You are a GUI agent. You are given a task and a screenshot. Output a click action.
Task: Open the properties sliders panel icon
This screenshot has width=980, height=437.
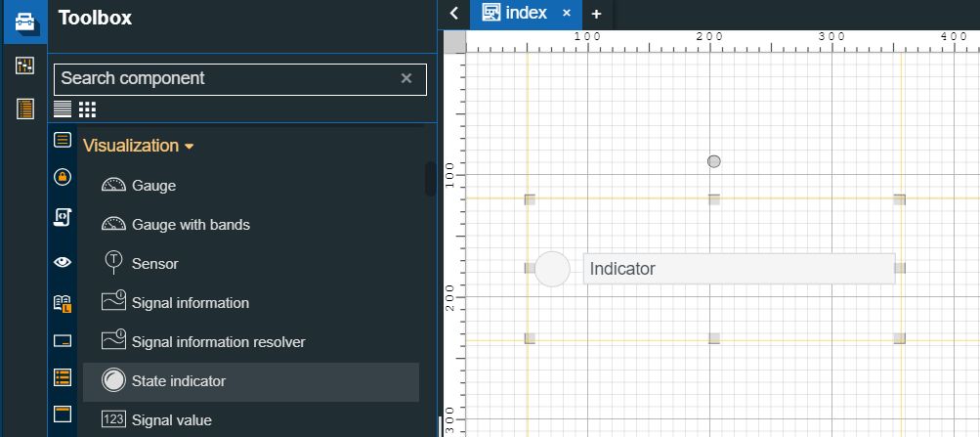click(x=24, y=66)
